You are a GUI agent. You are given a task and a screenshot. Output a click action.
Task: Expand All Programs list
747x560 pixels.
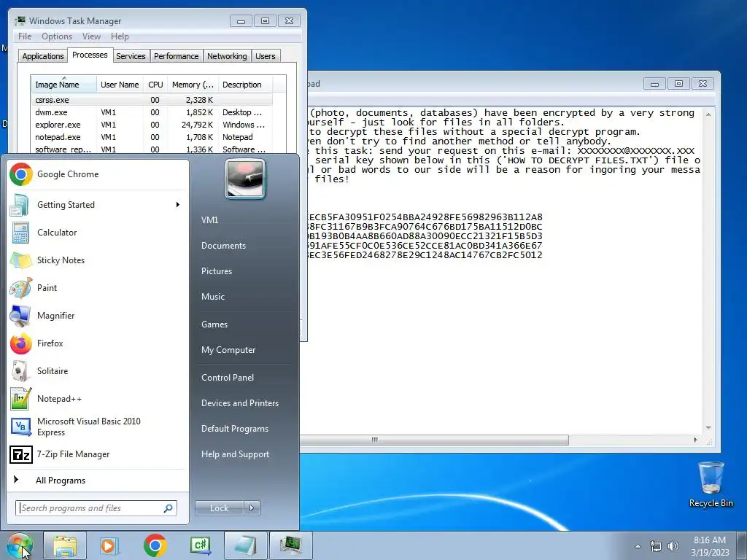coord(98,481)
